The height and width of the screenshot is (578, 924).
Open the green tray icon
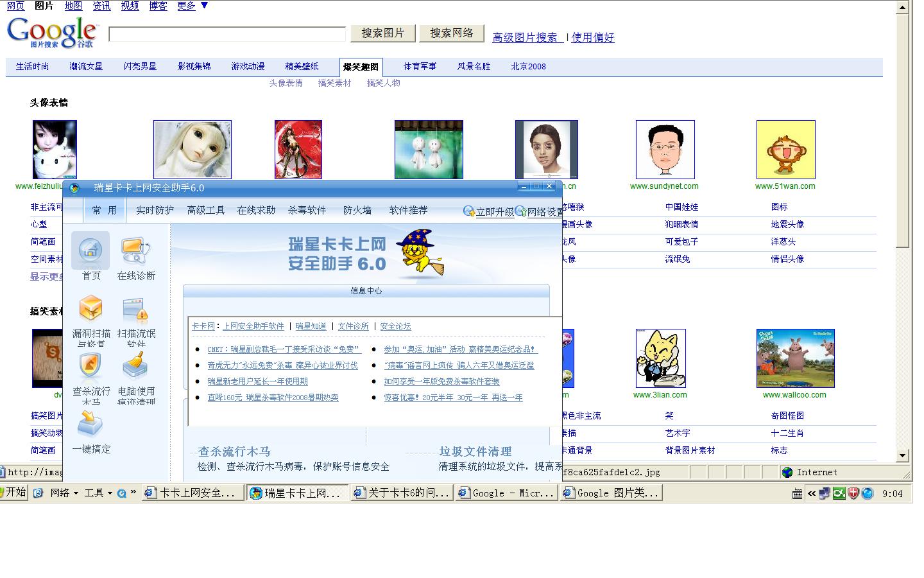[839, 493]
